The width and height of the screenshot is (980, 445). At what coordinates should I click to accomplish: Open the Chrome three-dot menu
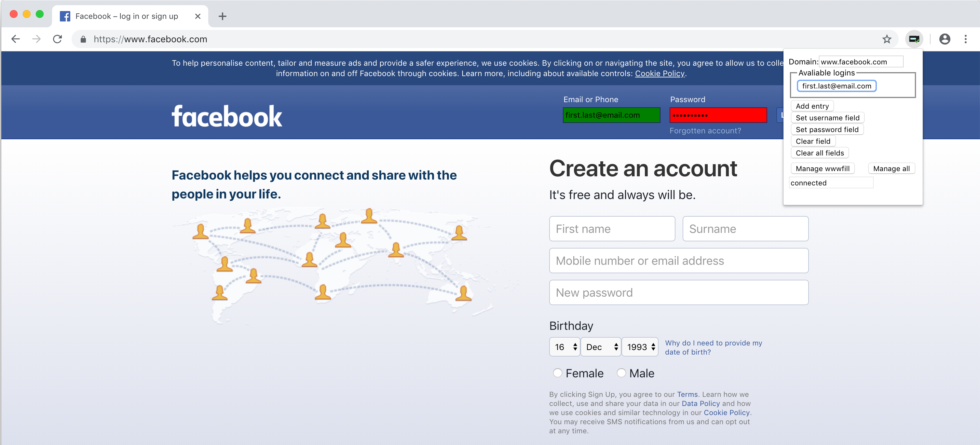tap(966, 39)
